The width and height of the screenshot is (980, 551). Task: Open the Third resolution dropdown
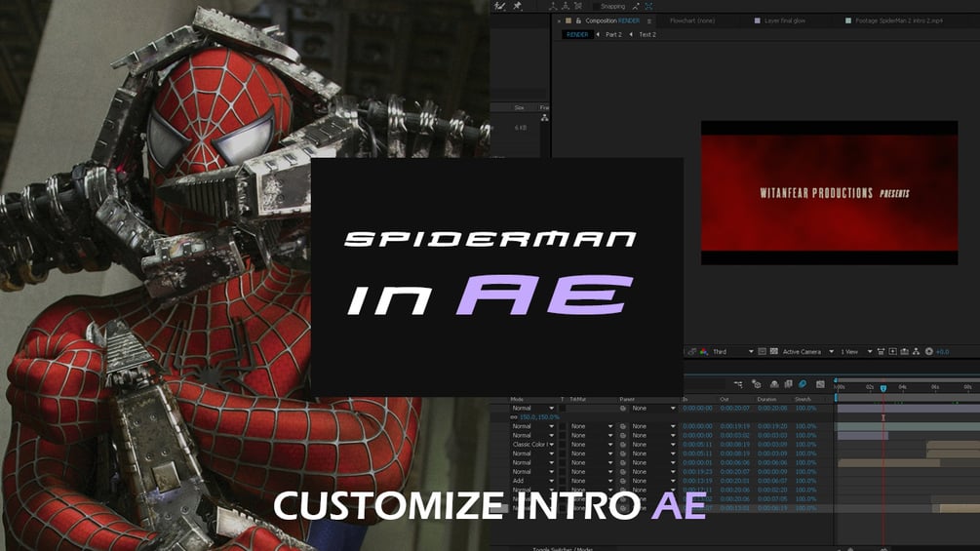click(733, 352)
